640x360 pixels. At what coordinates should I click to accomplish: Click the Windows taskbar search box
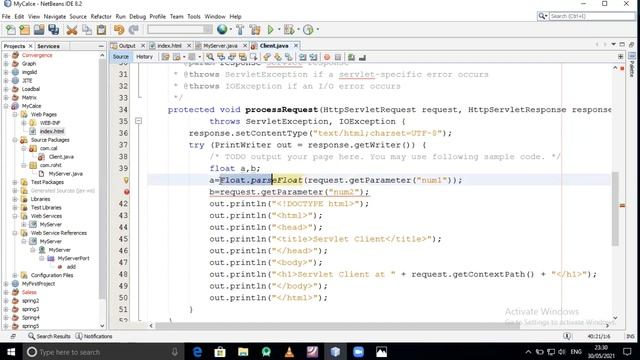point(102,352)
